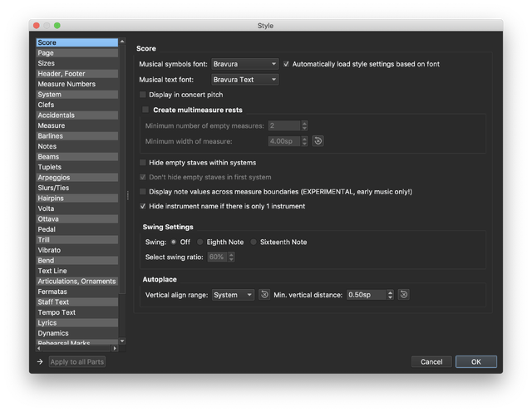The image size is (532, 412).
Task: Expand the Vertical align range dropdown
Action: [233, 295]
